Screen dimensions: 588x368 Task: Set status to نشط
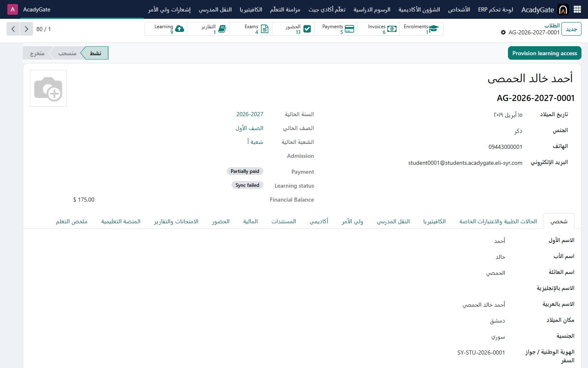[95, 53]
